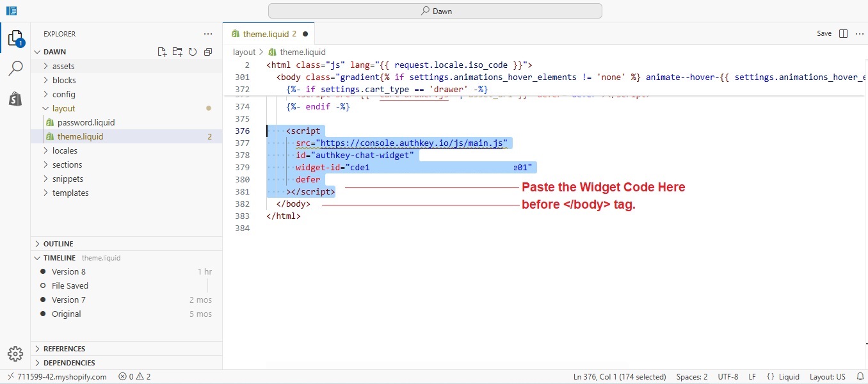Click layout breadcrumb segment

coord(244,52)
